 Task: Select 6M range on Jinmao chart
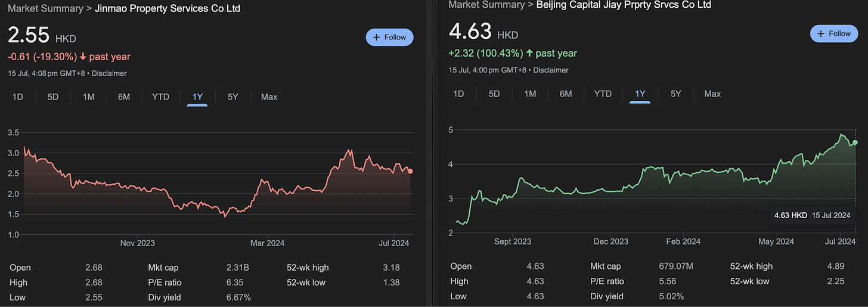click(x=124, y=97)
